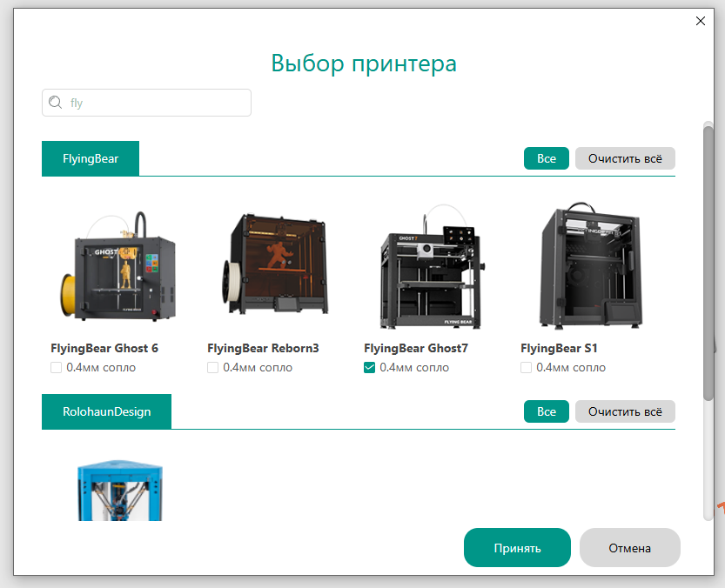Enable 0.4mm nozzle for FlyingBear Reborn3
The image size is (725, 588).
[x=212, y=367]
